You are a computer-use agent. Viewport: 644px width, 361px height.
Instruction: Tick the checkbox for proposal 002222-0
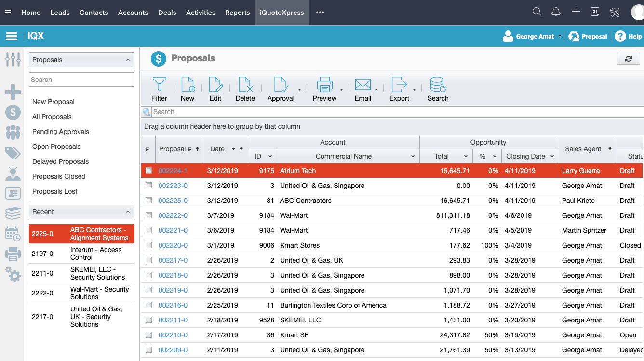pos(149,215)
